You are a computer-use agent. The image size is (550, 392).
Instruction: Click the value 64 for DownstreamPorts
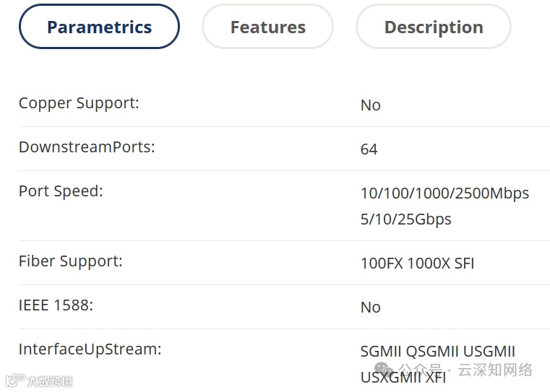click(x=369, y=149)
